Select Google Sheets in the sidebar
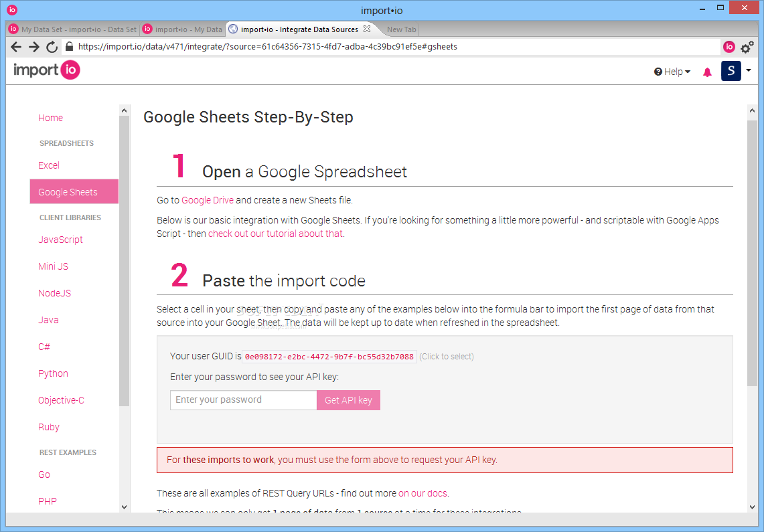Viewport: 764px width, 532px height. pyautogui.click(x=74, y=192)
